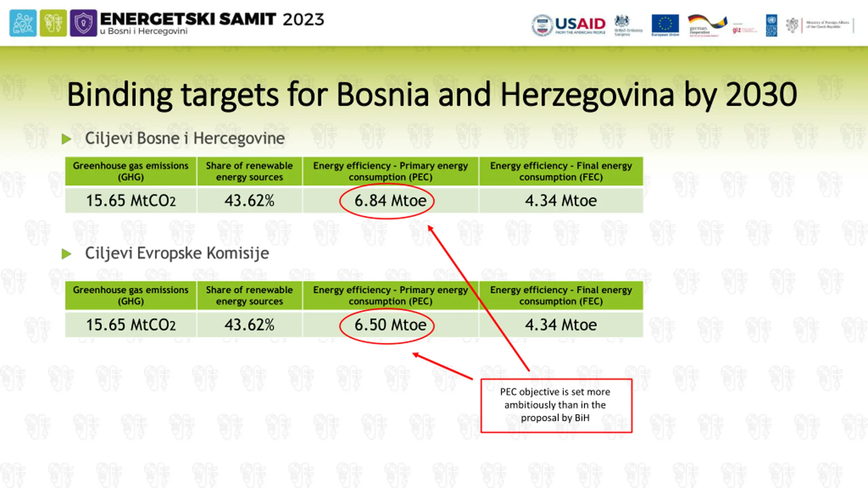This screenshot has width=868, height=488.
Task: Click '4.34 Mtoe' in the Bosne i Hercegovine table
Action: pyautogui.click(x=561, y=201)
